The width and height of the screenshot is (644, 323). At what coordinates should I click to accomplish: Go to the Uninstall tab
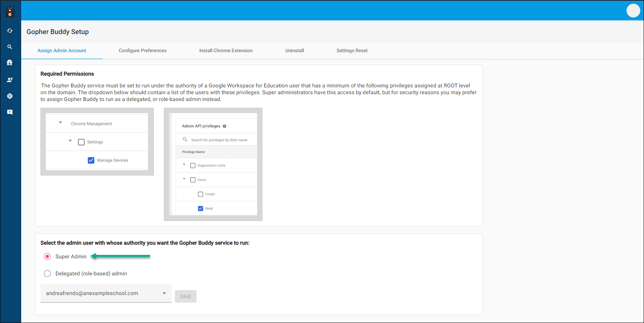pos(295,51)
